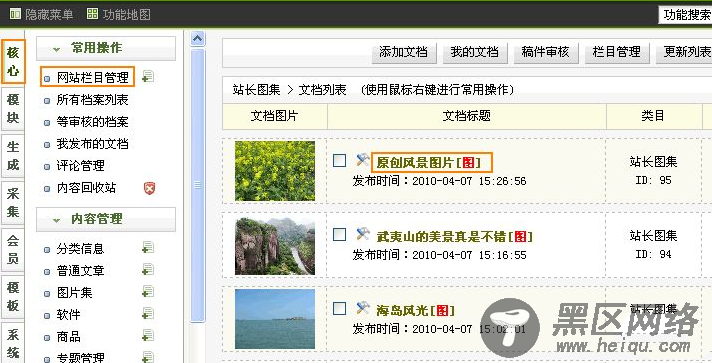Screen dimensions: 712x363
Task: Click the add icon next to 商品
Action: [x=148, y=336]
